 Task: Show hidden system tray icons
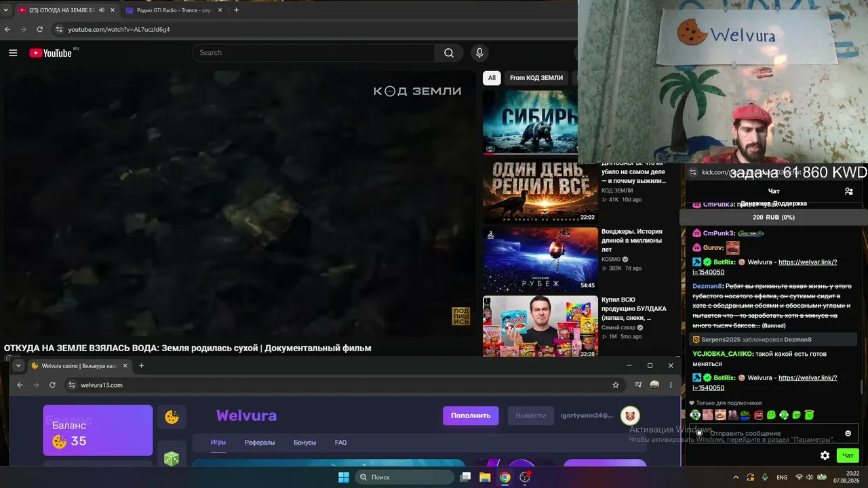coord(736,477)
